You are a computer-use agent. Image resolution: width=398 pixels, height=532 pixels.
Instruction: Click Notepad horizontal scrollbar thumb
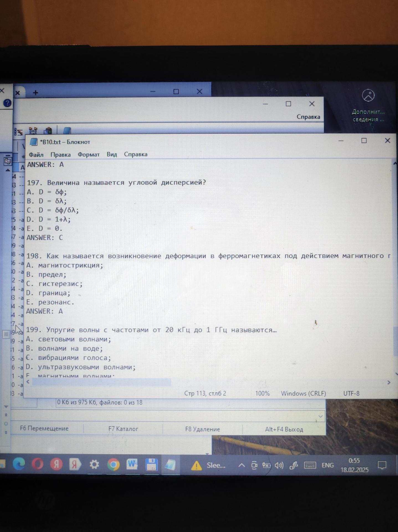click(102, 382)
